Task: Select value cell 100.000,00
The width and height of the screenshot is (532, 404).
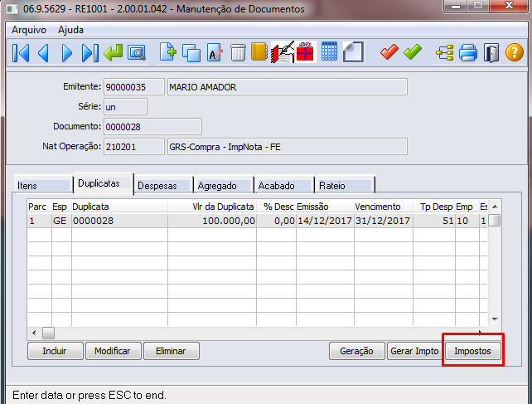Action: click(212, 221)
